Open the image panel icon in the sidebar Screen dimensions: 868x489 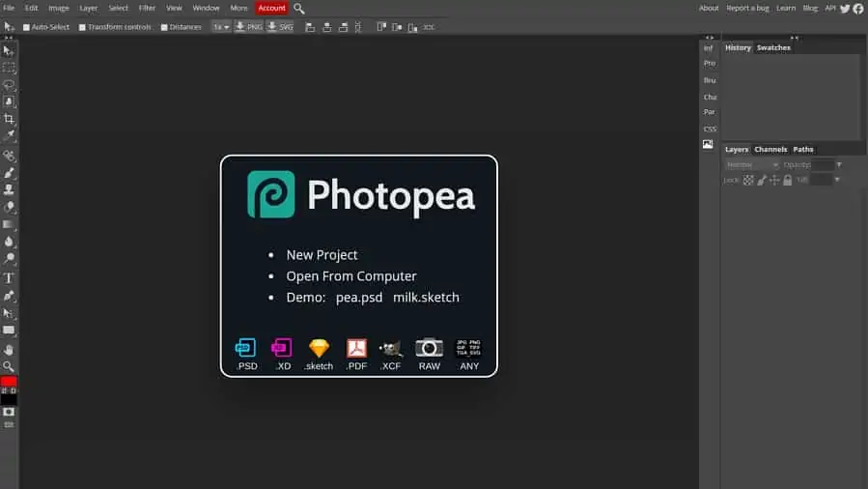(708, 145)
